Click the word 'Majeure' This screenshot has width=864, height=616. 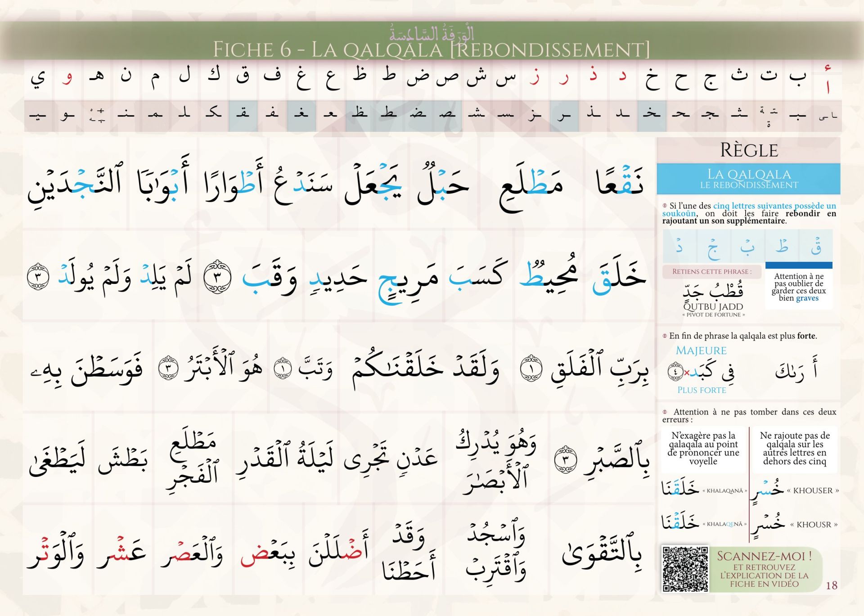(701, 351)
